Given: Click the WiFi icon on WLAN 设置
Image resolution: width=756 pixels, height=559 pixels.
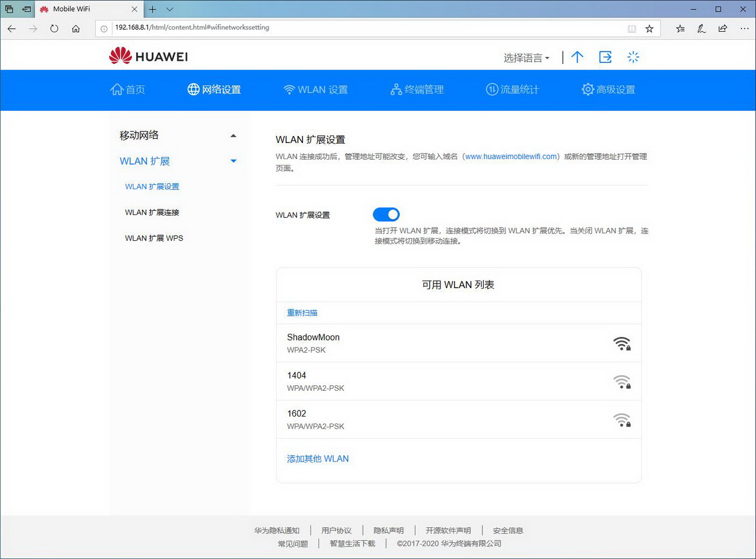Looking at the screenshot, I should pos(288,89).
